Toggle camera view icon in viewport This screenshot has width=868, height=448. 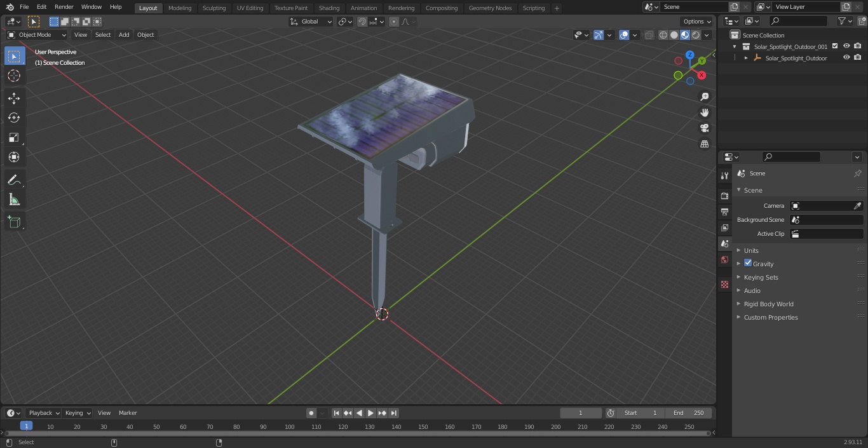coord(704,128)
